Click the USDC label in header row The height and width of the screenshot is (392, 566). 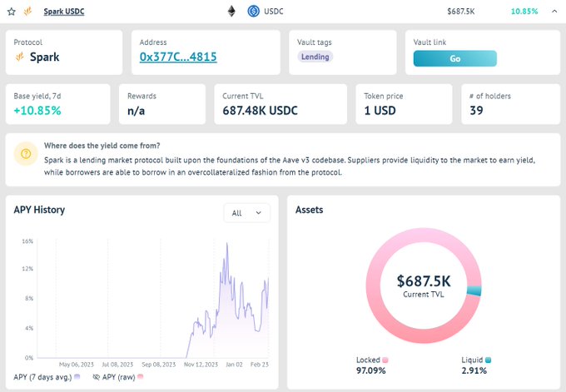coord(274,12)
